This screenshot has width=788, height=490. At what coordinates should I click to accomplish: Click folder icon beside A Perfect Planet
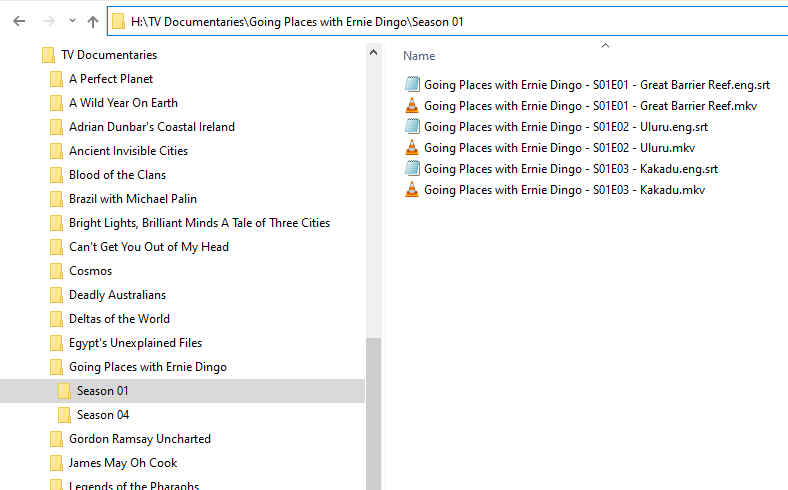(x=56, y=79)
